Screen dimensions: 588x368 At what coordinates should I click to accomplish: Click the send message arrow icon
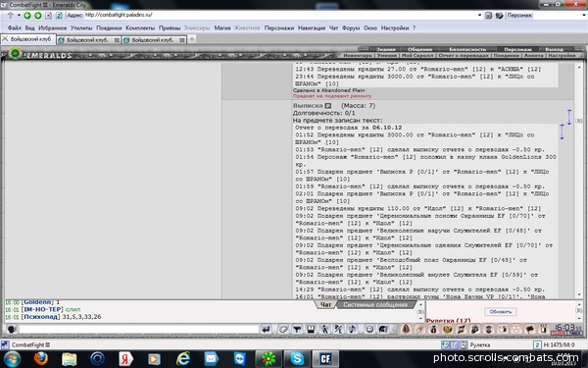click(266, 330)
